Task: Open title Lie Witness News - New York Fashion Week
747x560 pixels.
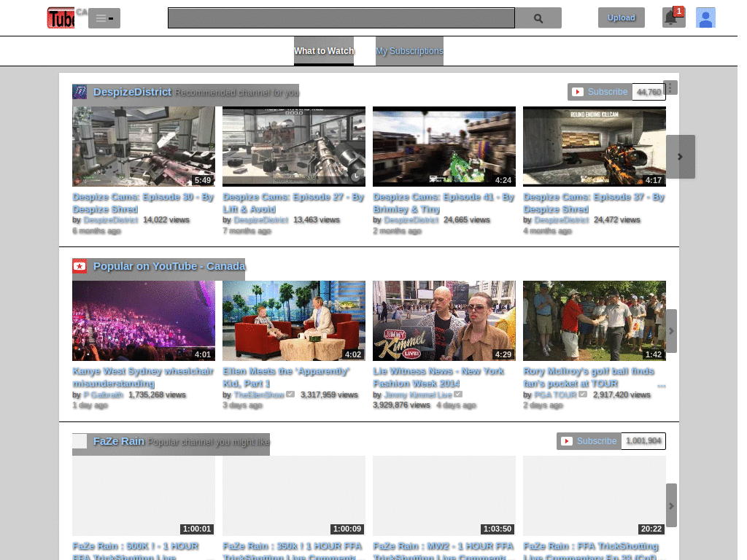Action: pyautogui.click(x=438, y=377)
